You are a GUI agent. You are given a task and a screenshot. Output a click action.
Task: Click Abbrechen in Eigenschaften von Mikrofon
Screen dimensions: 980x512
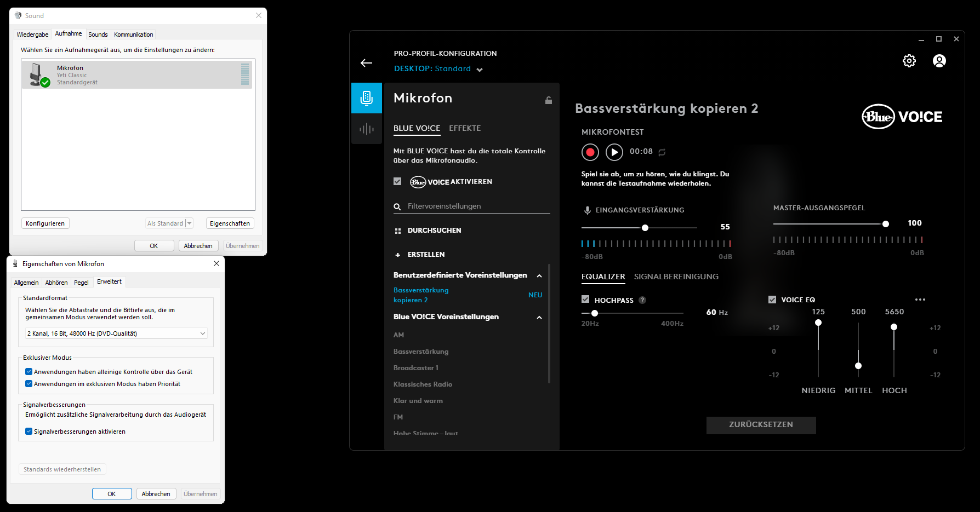(156, 494)
